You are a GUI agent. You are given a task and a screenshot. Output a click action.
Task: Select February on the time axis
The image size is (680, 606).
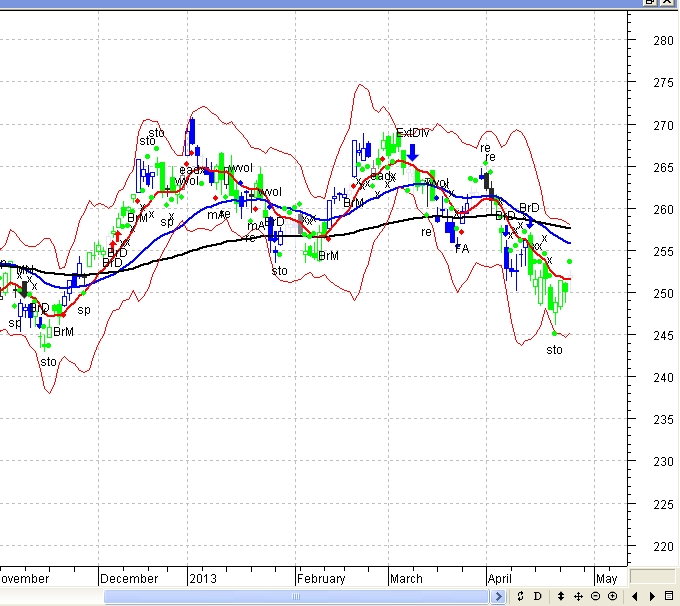(320, 578)
